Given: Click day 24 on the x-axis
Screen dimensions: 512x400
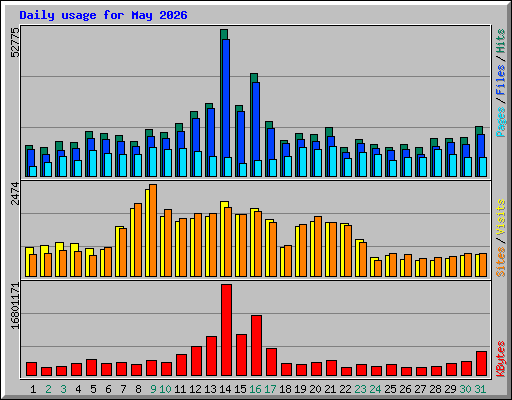Looking at the screenshot, I should [x=375, y=389].
